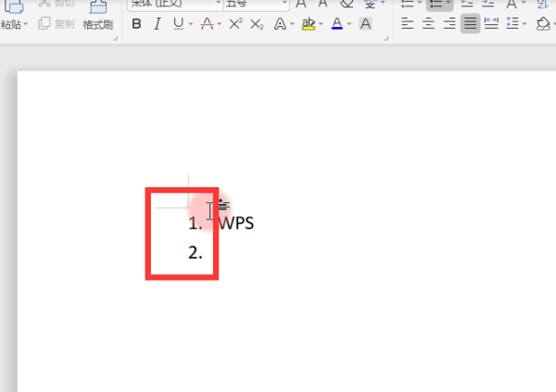
Task: Toggle Bold formatting
Action: click(136, 24)
